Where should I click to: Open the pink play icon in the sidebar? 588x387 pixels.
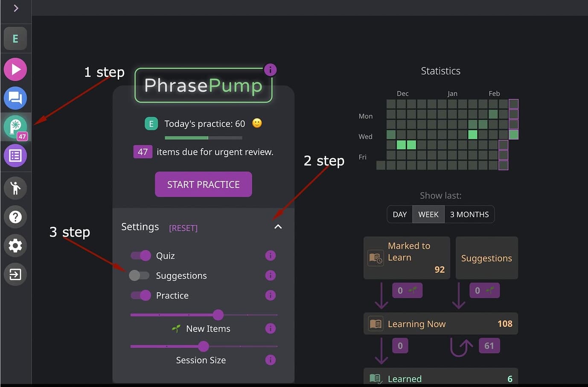tap(15, 69)
